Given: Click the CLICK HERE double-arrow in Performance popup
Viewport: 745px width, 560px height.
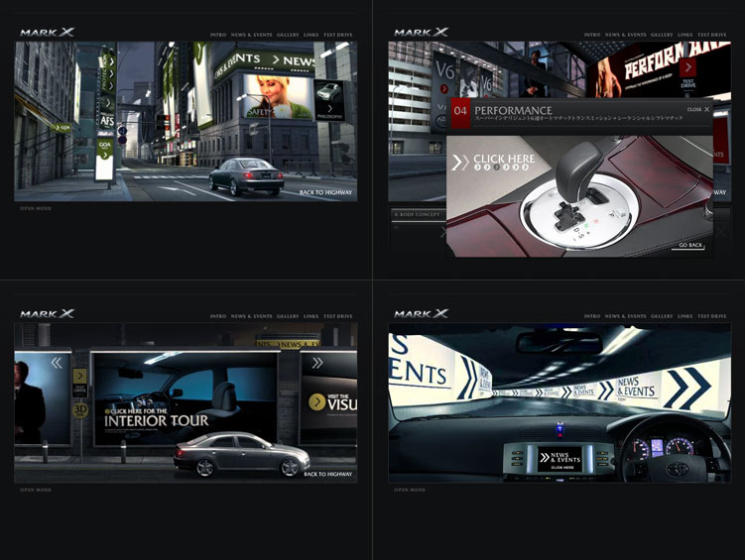Looking at the screenshot, I should [x=459, y=162].
